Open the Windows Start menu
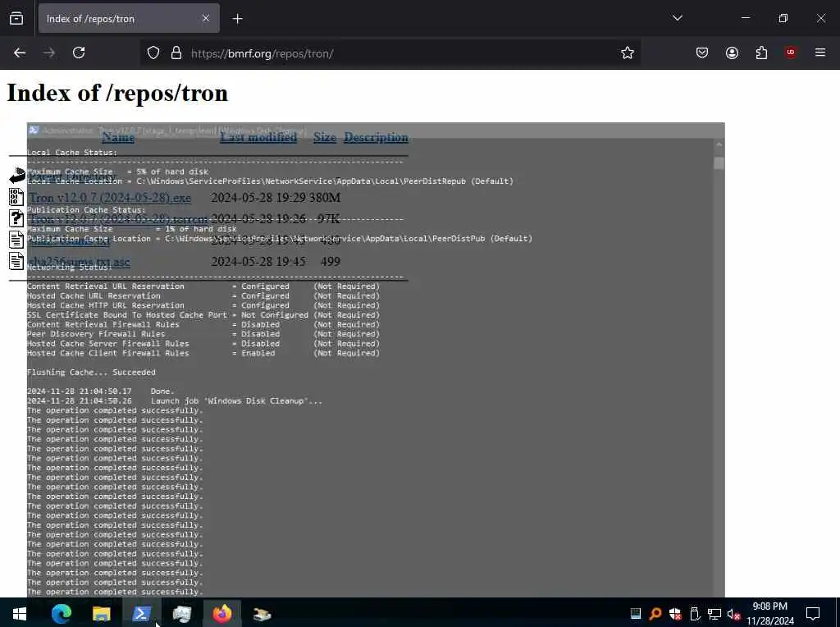This screenshot has height=627, width=840. coord(20,614)
